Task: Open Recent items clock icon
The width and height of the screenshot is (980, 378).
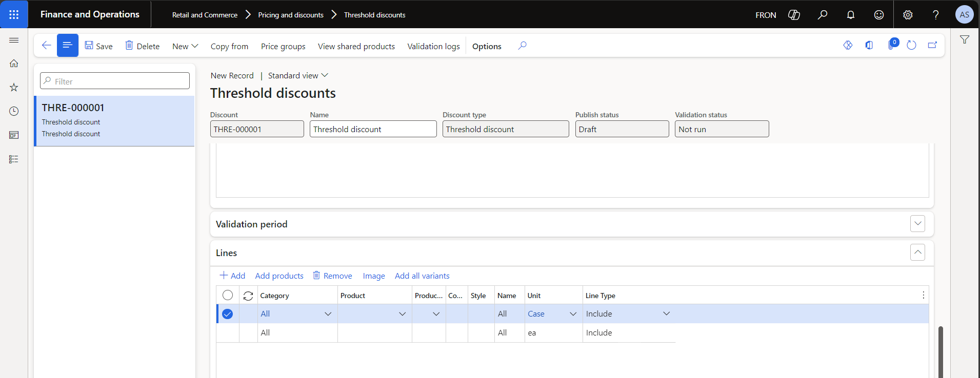Action: coord(14,111)
